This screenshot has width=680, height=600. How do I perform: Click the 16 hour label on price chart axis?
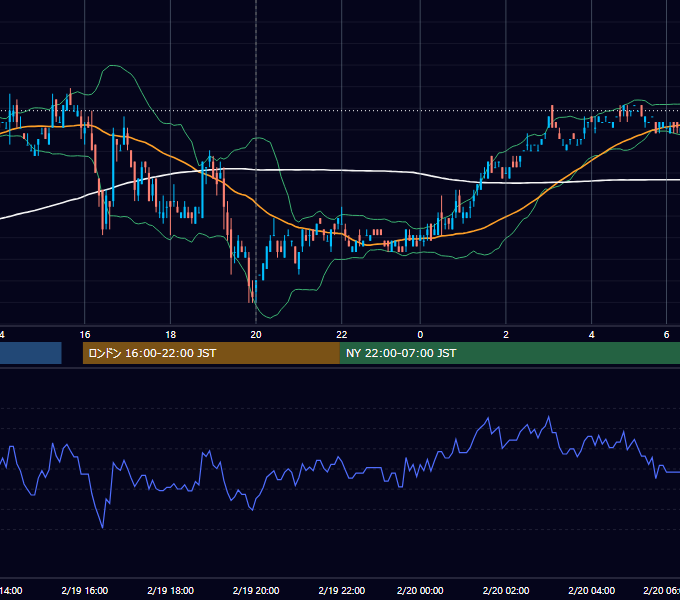[85, 335]
